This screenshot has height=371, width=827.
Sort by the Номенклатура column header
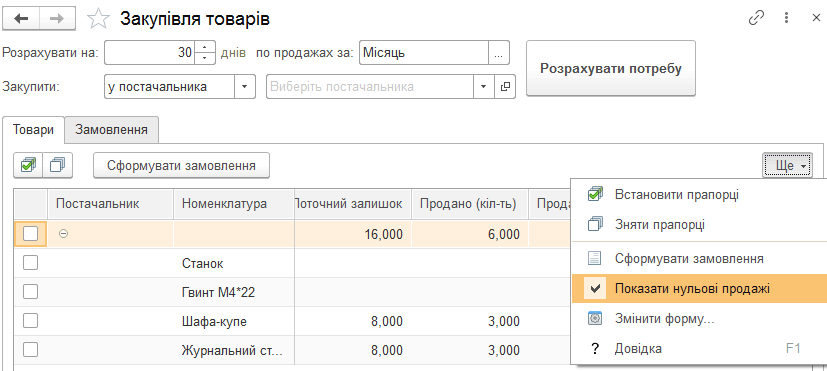coord(234,204)
